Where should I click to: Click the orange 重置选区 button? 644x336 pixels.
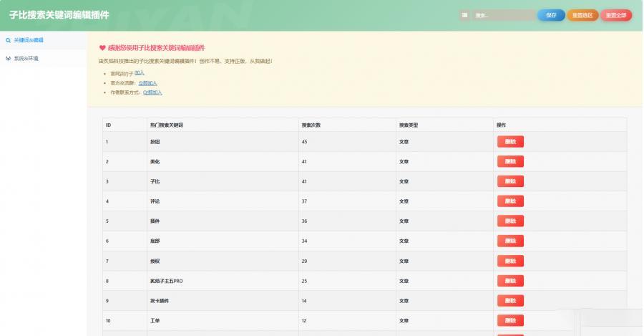pyautogui.click(x=582, y=15)
